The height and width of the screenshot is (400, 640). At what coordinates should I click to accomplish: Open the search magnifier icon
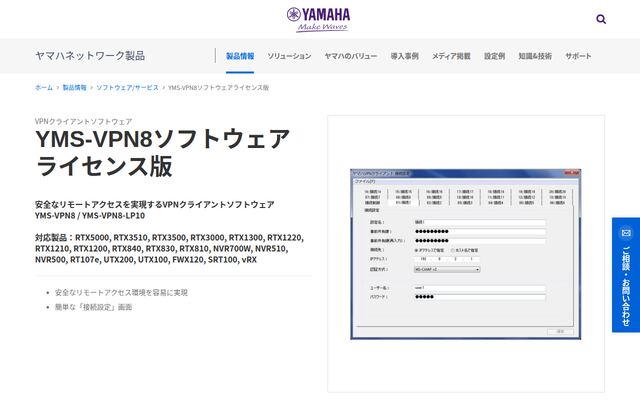(x=601, y=19)
